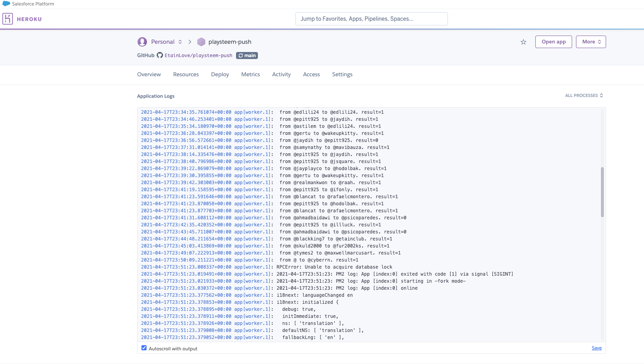Click the GitHub octocat icon
The width and height of the screenshot is (644, 364).
coord(160,56)
